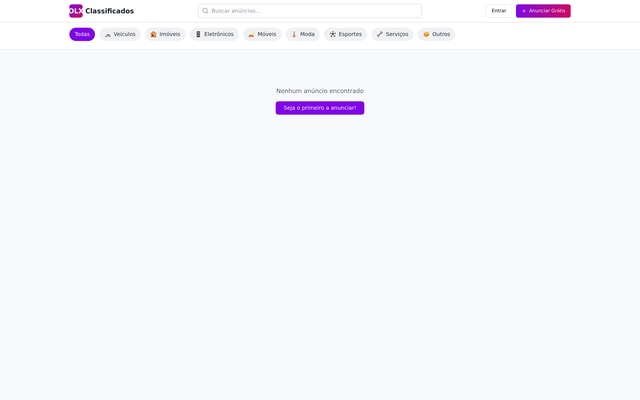Viewport: 640px width, 400px height.
Task: Click the Anunciar Grátis button
Action: [x=543, y=11]
